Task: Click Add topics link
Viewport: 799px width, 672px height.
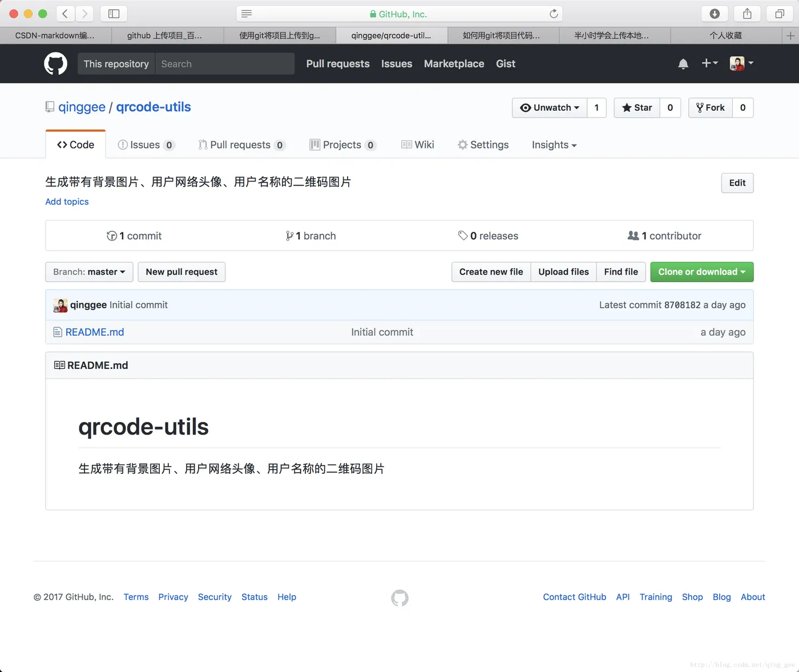Action: [x=67, y=202]
